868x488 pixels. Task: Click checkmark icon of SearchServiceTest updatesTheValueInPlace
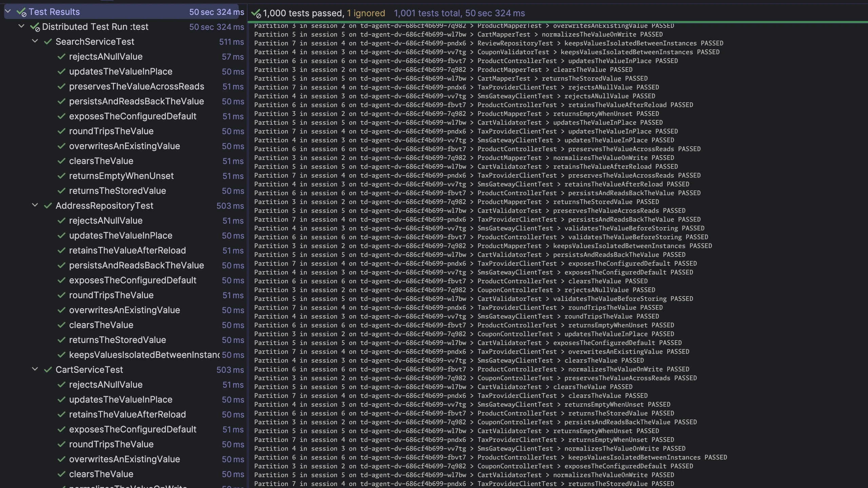[61, 72]
